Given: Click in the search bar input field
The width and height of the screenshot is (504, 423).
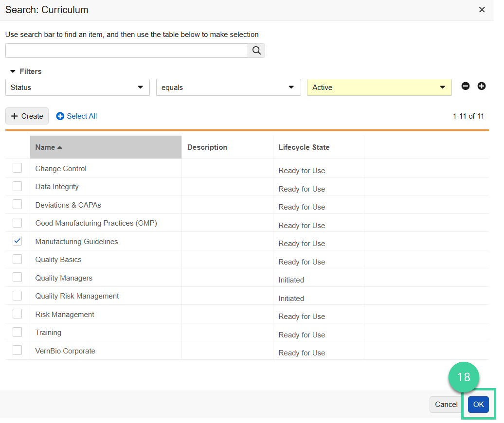Looking at the screenshot, I should pyautogui.click(x=126, y=51).
